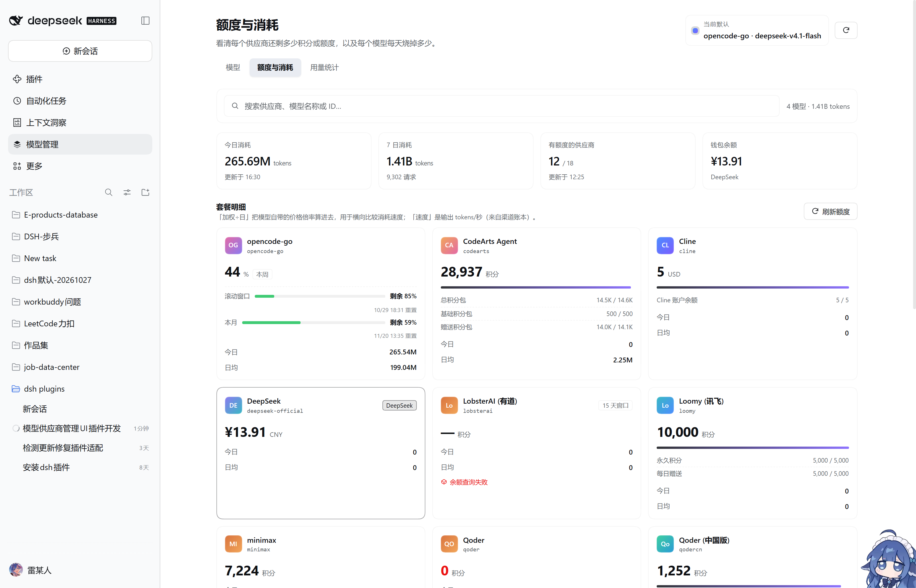Viewport: 916px width, 588px height.
Task: Focus the provider search input field
Action: (x=502, y=106)
